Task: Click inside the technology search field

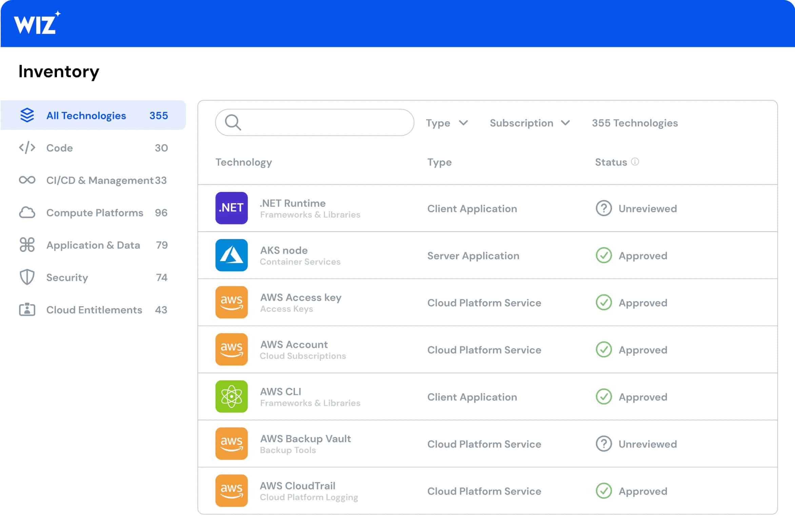Action: pos(314,122)
